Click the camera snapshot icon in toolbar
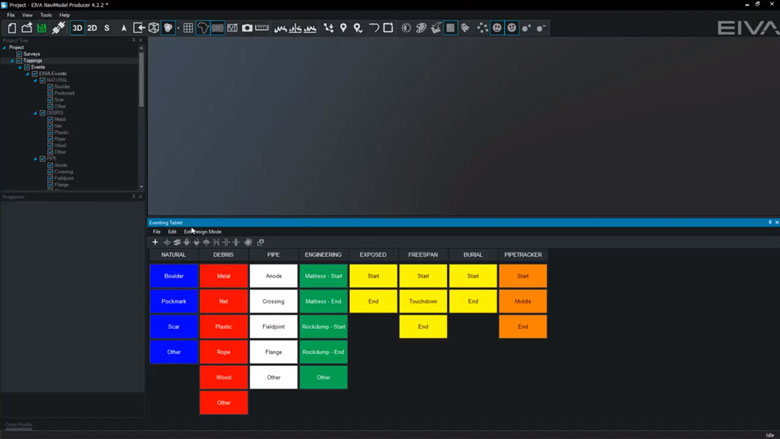The image size is (780, 439). click(247, 28)
